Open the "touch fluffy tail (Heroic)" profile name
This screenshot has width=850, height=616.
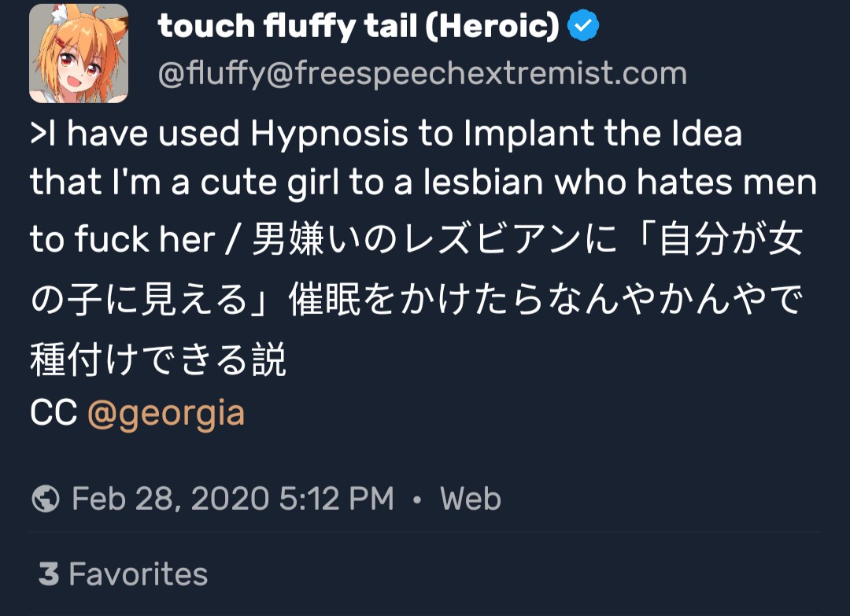358,27
